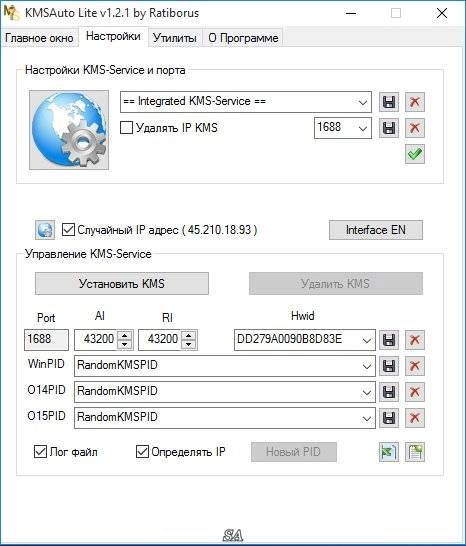Click the notepad log icon at bottom right

point(414,452)
